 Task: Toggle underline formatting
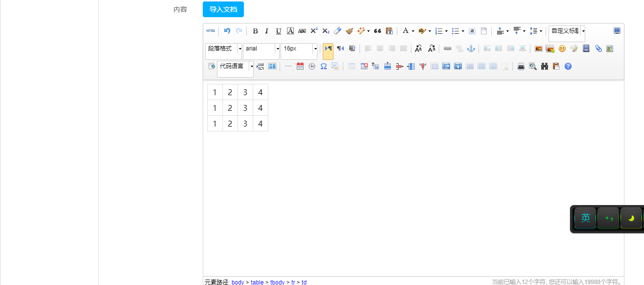pos(279,31)
